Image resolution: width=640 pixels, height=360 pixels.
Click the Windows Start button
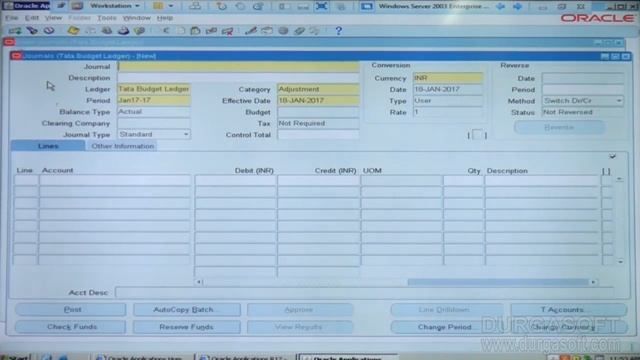(16, 357)
